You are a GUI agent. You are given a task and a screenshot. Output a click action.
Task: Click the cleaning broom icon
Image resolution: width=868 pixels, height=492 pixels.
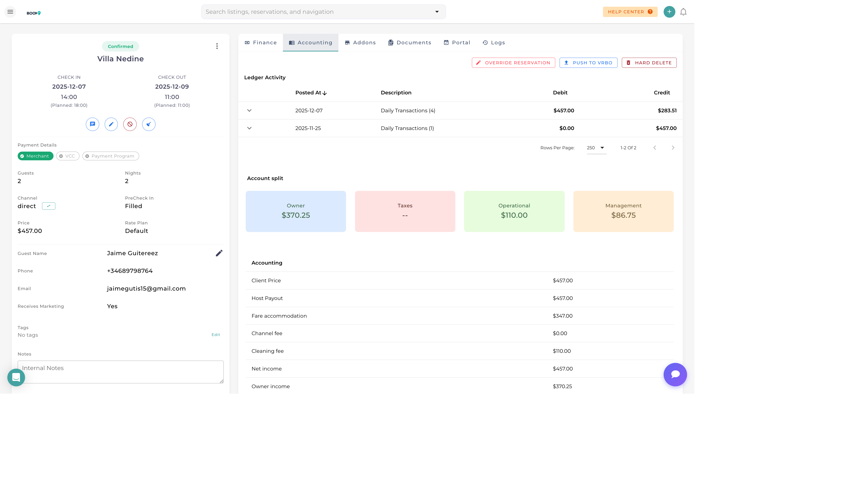(149, 124)
